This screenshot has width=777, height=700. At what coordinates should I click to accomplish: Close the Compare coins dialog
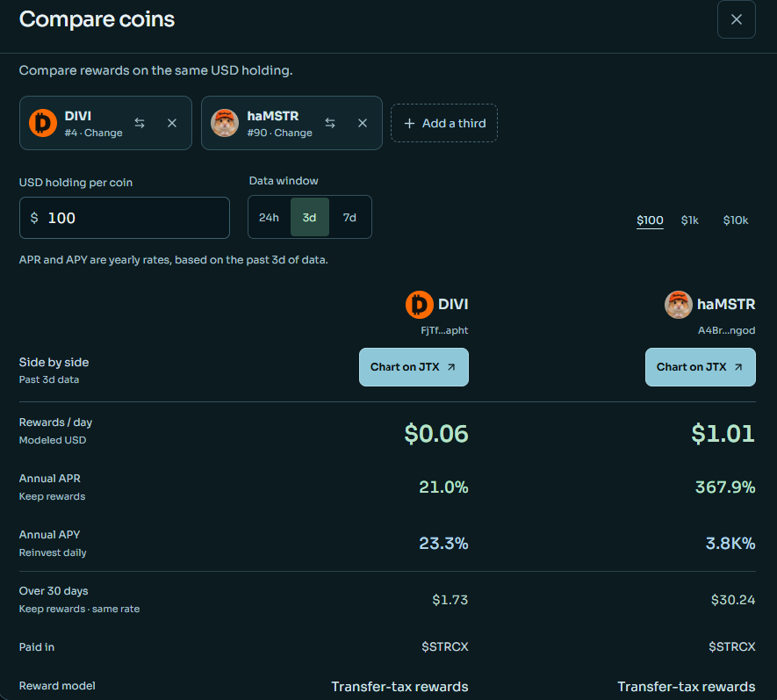click(736, 19)
